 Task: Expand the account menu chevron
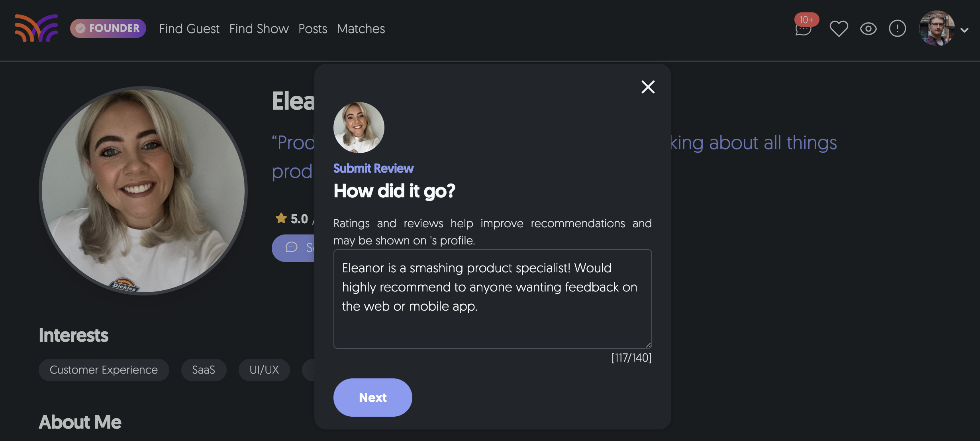(x=964, y=30)
